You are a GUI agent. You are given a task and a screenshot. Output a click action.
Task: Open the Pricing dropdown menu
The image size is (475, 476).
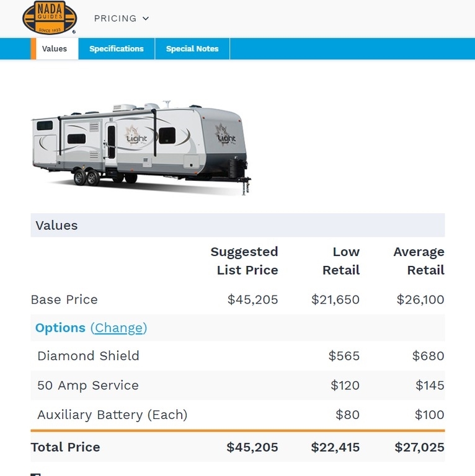pos(115,19)
